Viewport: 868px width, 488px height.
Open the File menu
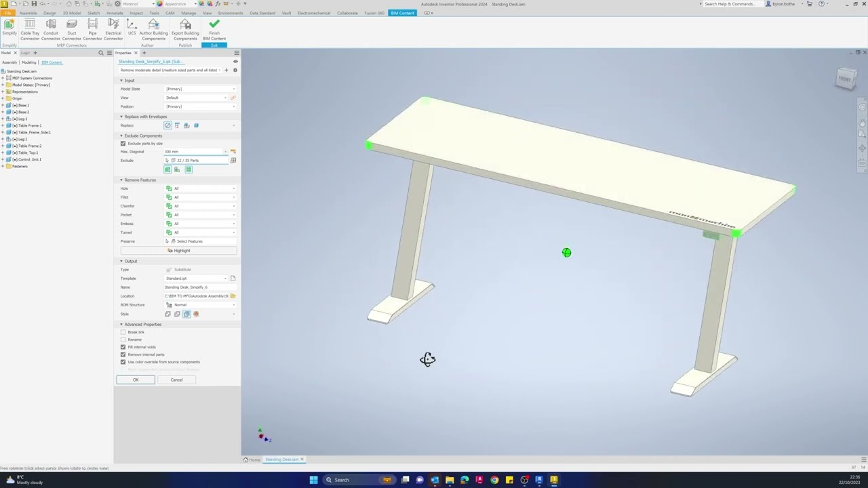[x=7, y=13]
